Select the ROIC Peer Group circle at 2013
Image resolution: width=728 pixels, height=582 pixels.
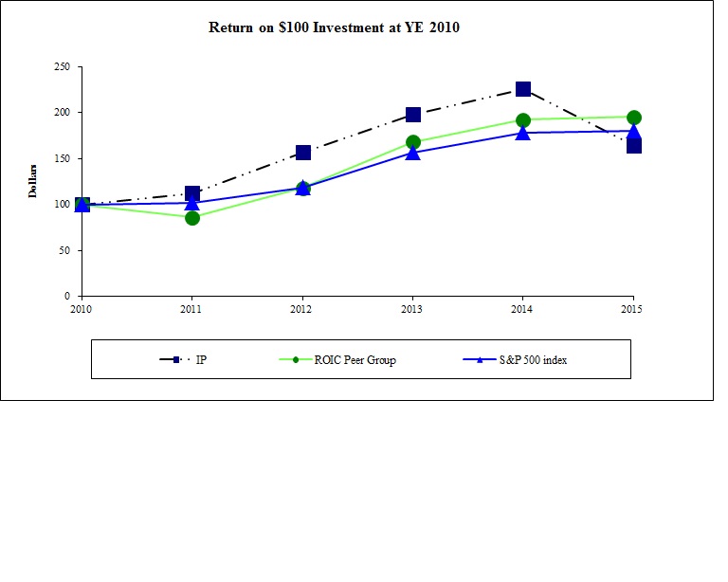pyautogui.click(x=412, y=142)
